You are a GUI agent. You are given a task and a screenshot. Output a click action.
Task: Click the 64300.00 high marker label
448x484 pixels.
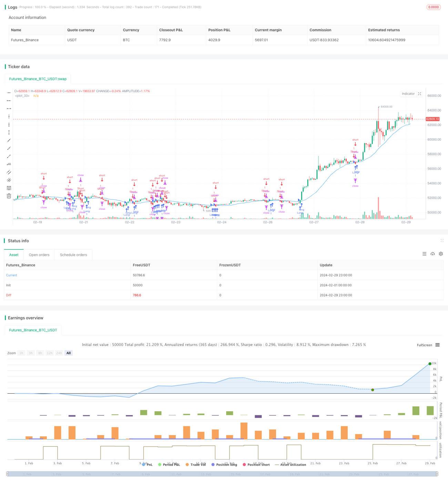coord(386,107)
